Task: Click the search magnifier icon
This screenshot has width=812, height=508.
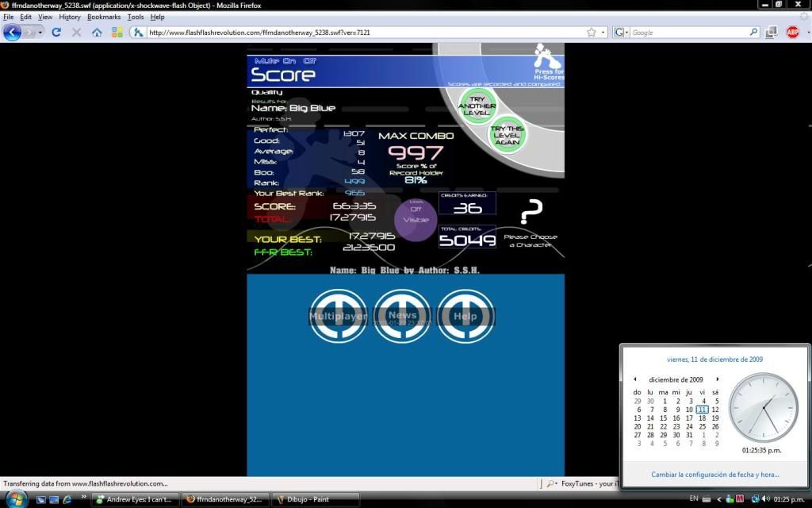Action: [753, 33]
